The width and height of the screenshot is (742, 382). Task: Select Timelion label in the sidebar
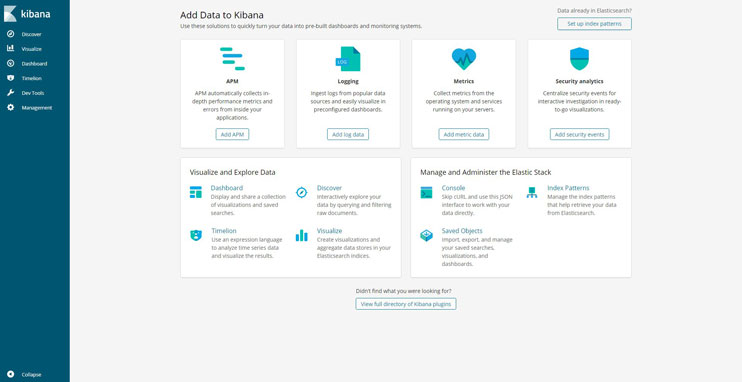coord(32,79)
